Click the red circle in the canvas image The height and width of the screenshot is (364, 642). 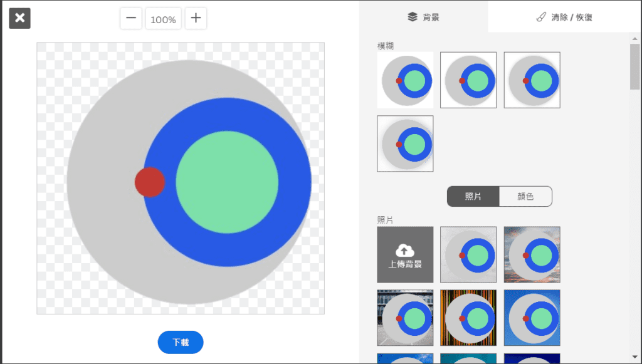coord(150,182)
